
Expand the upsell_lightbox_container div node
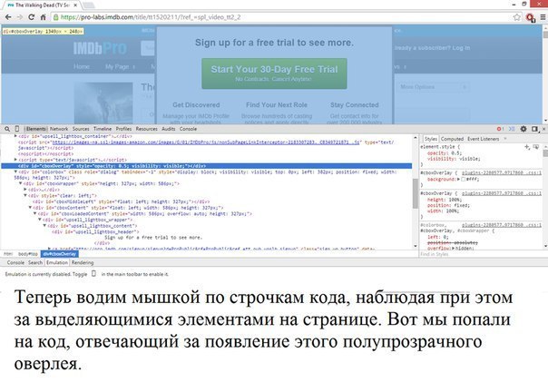coord(15,136)
